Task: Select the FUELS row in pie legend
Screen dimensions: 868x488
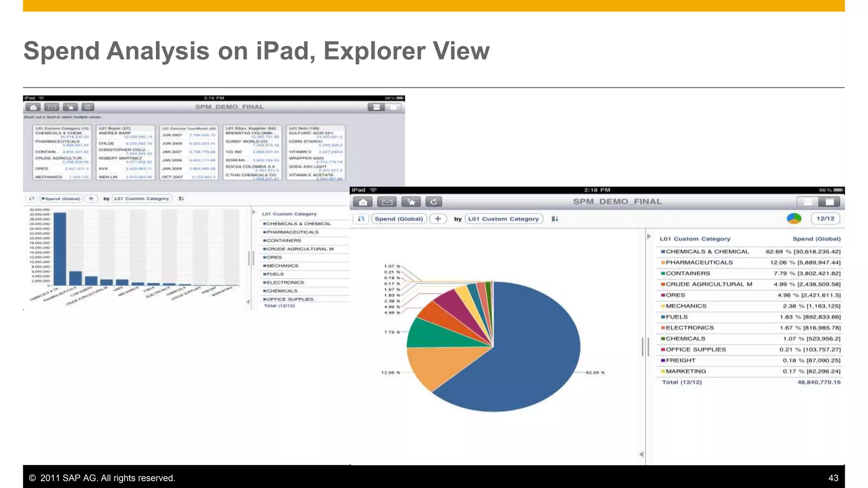Action: click(750, 317)
